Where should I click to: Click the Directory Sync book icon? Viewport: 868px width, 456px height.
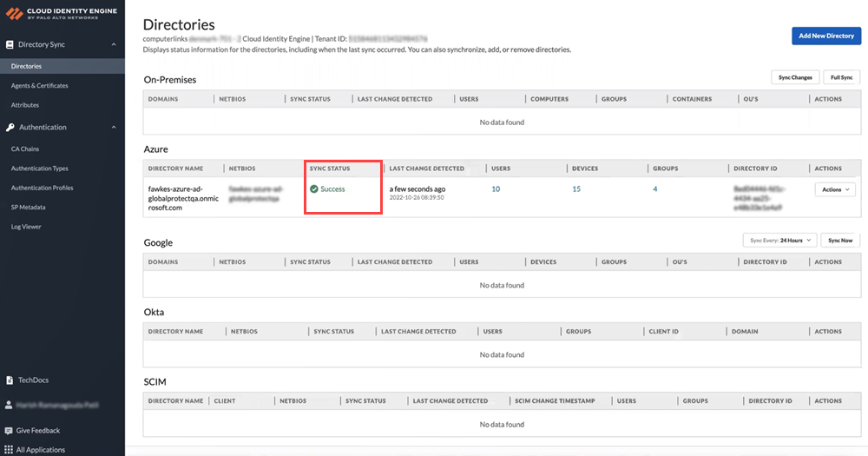click(x=10, y=44)
